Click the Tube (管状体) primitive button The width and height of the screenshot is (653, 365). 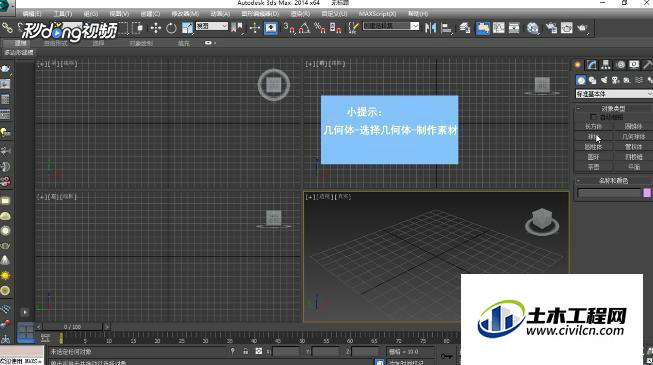pyautogui.click(x=633, y=147)
